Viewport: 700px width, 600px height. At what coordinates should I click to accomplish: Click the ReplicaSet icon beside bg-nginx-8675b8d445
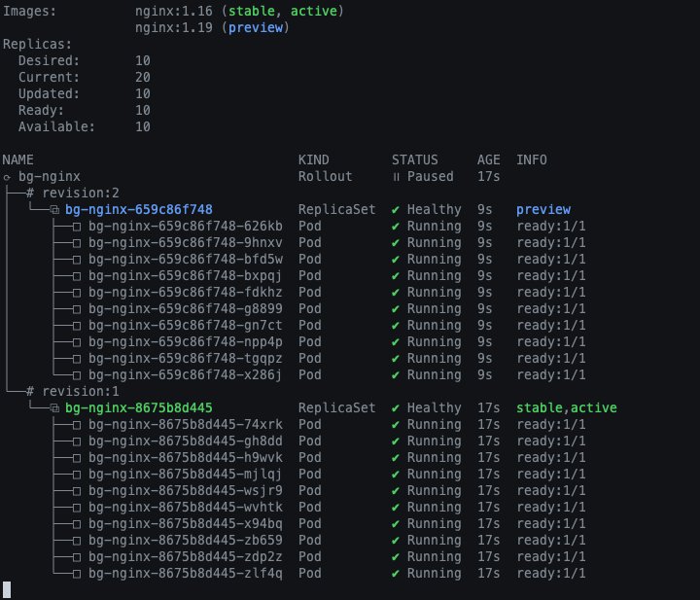click(x=54, y=407)
